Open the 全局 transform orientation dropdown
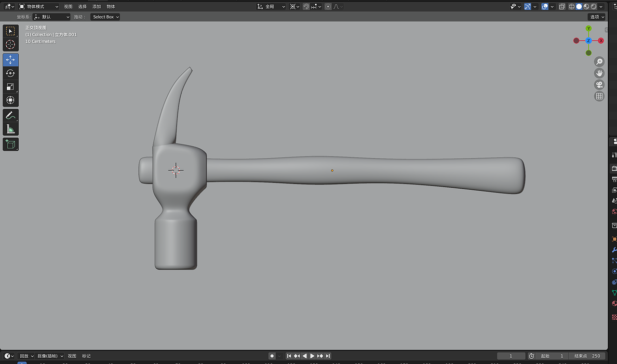This screenshot has width=617, height=364. tap(271, 7)
